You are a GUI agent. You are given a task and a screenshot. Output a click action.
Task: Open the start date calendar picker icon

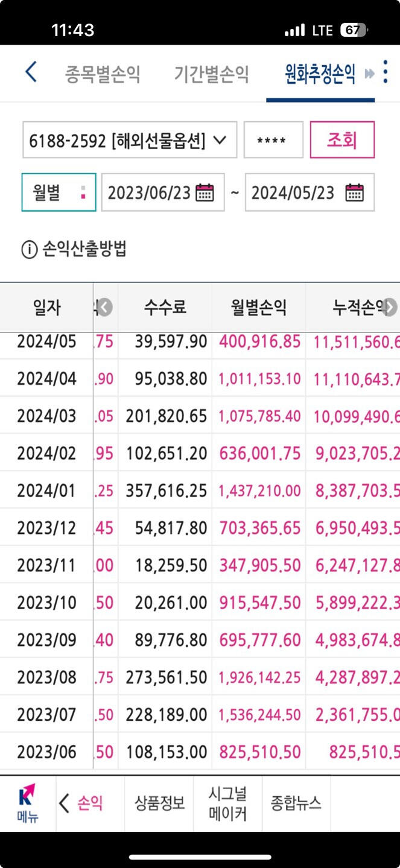(205, 192)
